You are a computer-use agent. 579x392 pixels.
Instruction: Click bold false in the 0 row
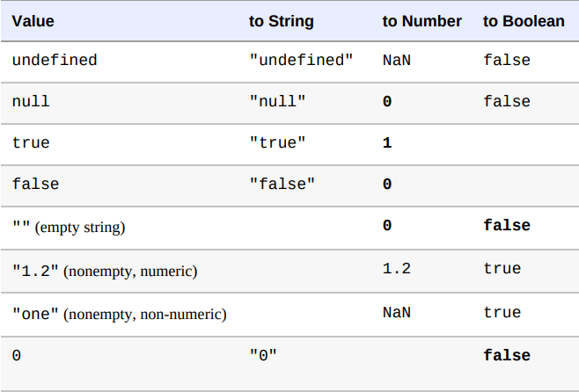point(507,355)
